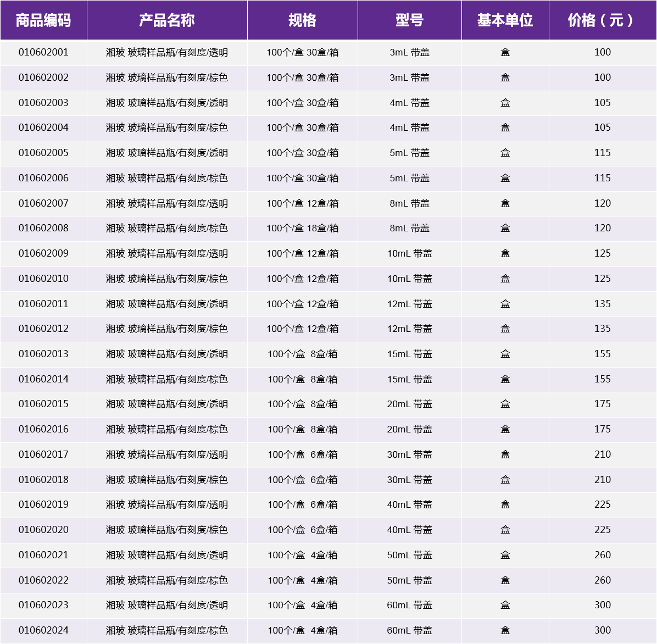
Task: Select product code 010602020
Action: (x=43, y=530)
